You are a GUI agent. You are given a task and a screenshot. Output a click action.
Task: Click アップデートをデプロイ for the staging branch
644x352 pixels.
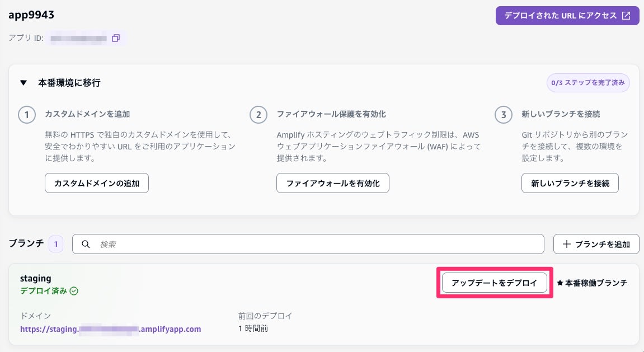point(494,283)
